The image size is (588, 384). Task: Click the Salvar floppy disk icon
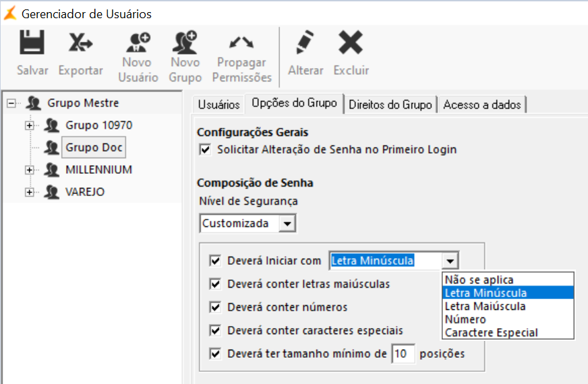click(32, 44)
